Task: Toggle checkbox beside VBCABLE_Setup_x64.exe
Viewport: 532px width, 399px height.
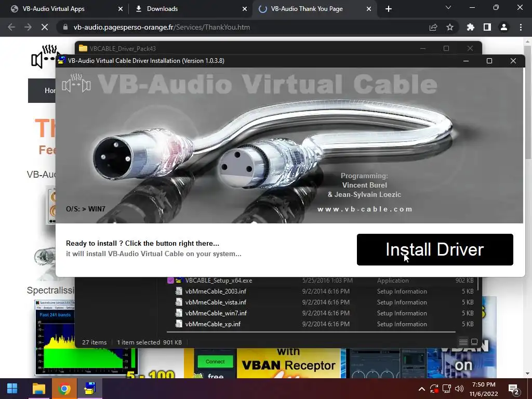Action: click(170, 281)
